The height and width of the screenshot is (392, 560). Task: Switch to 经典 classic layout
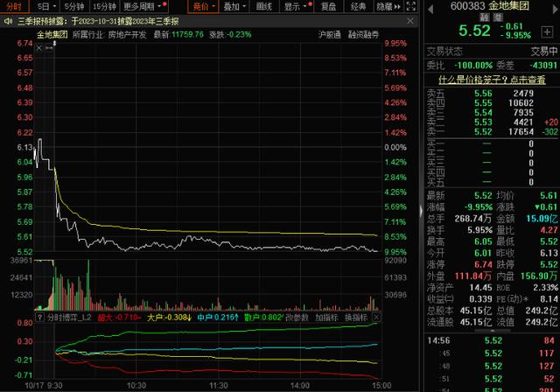tap(358, 6)
